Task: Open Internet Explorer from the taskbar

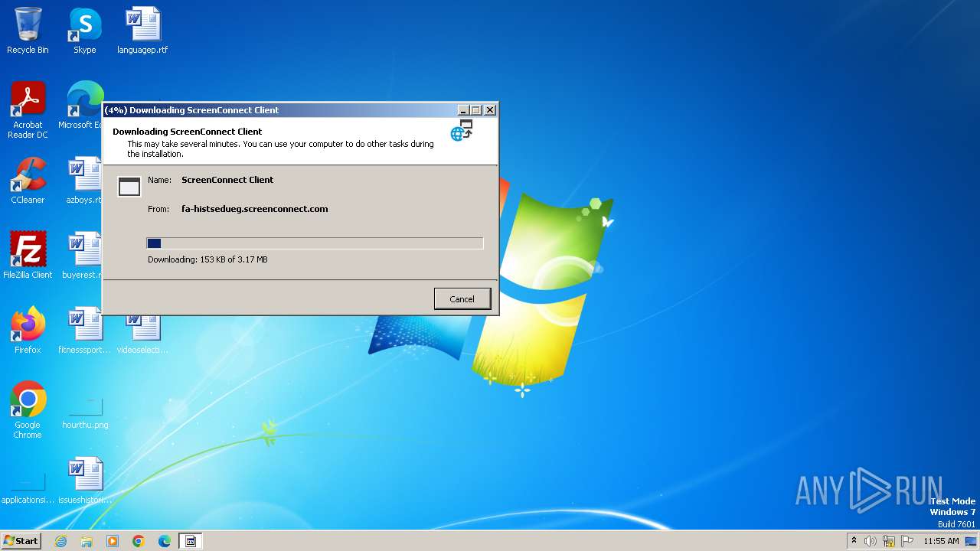Action: (60, 541)
